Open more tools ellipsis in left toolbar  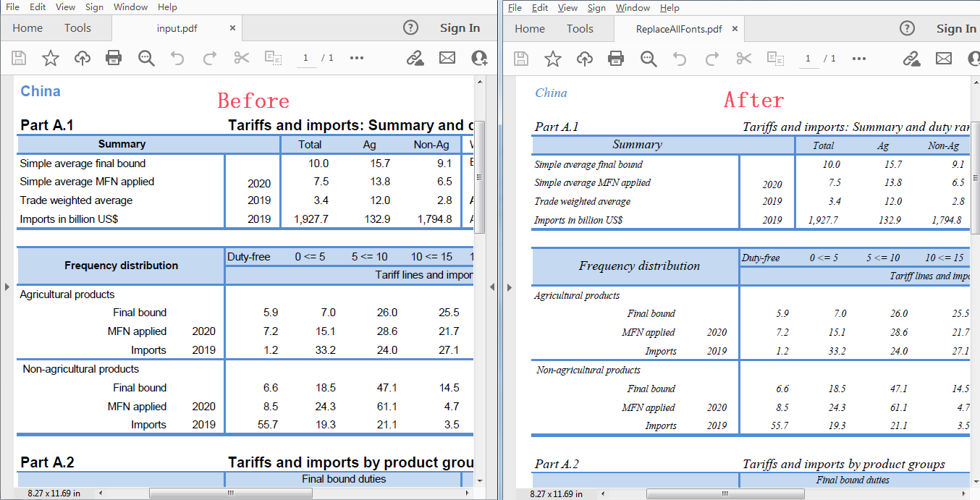coord(357,58)
